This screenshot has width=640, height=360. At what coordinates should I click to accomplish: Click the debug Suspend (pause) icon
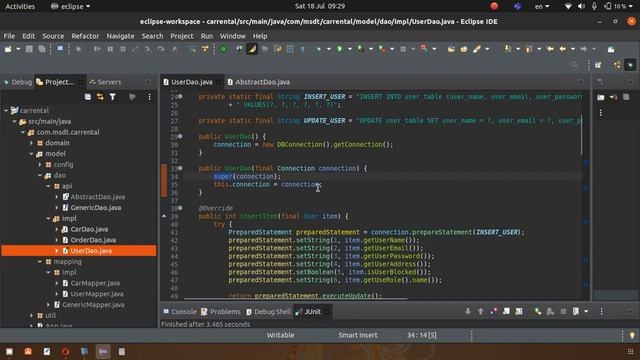tap(110, 49)
